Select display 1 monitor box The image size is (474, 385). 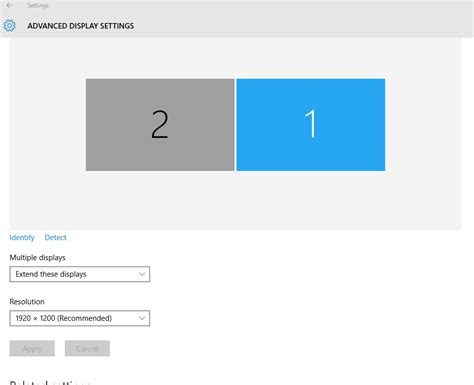(x=311, y=125)
